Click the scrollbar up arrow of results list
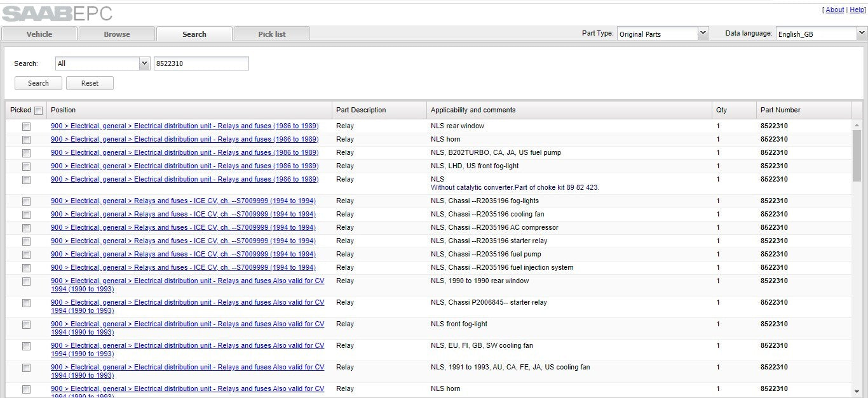 [857, 125]
